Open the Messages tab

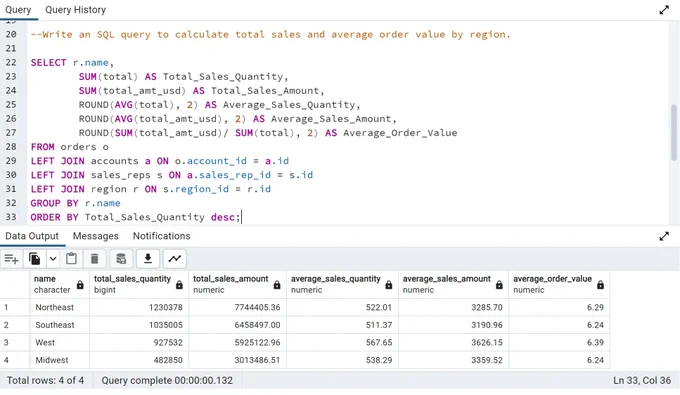(x=95, y=236)
